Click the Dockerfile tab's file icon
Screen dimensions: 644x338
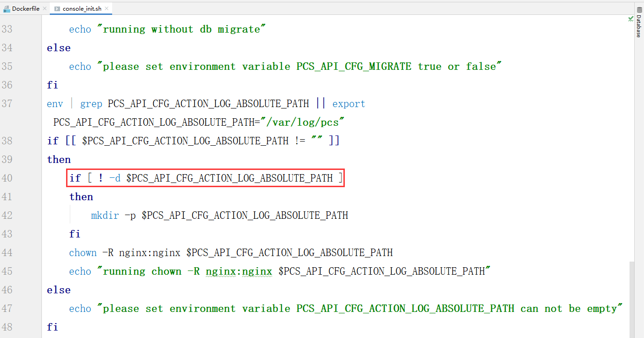pos(7,9)
